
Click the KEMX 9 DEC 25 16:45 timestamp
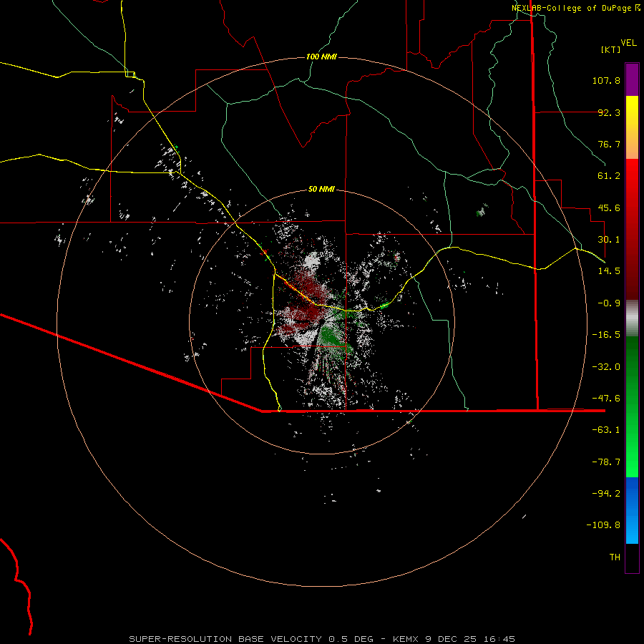(x=454, y=639)
